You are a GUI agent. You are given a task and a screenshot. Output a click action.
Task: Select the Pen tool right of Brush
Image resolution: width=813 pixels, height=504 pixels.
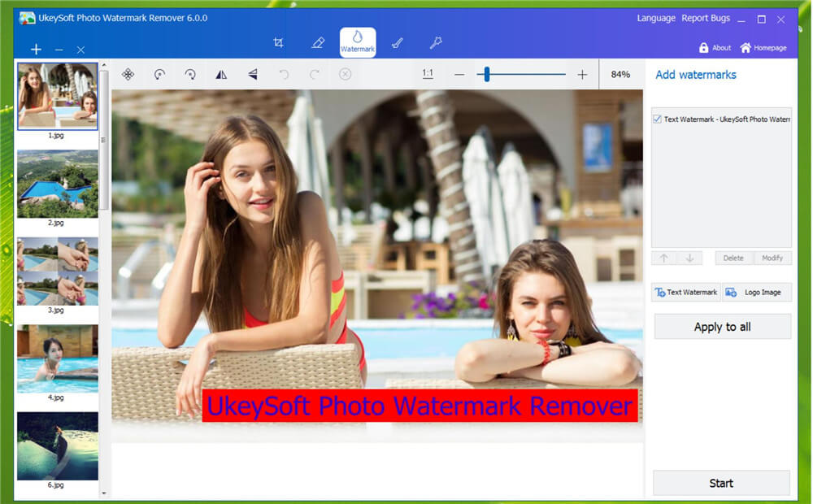[437, 42]
